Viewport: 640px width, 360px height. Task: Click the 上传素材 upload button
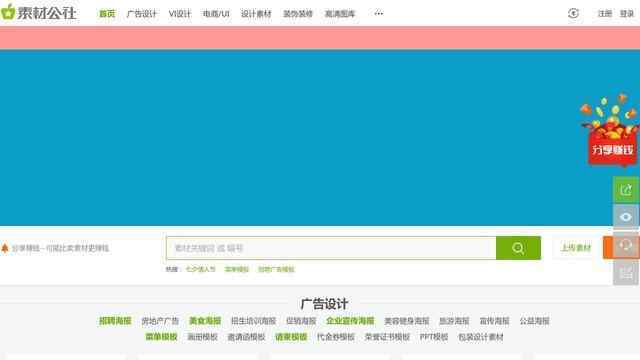(576, 248)
